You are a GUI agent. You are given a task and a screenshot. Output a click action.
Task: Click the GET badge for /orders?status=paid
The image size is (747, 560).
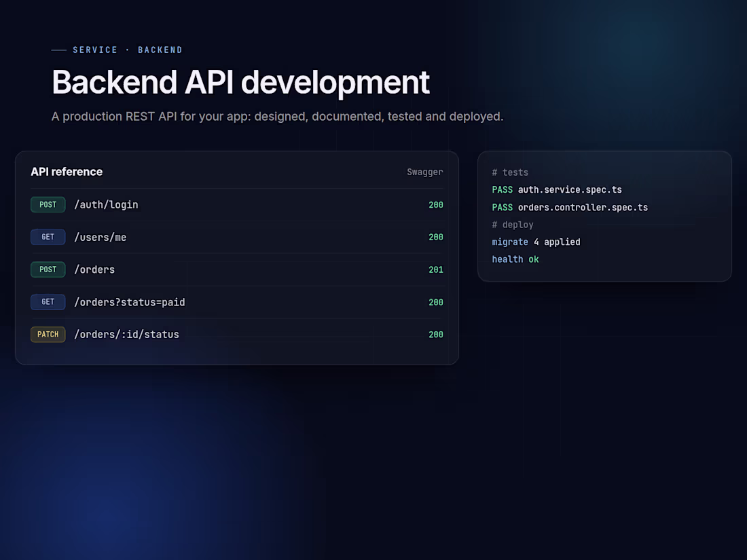pos(48,302)
